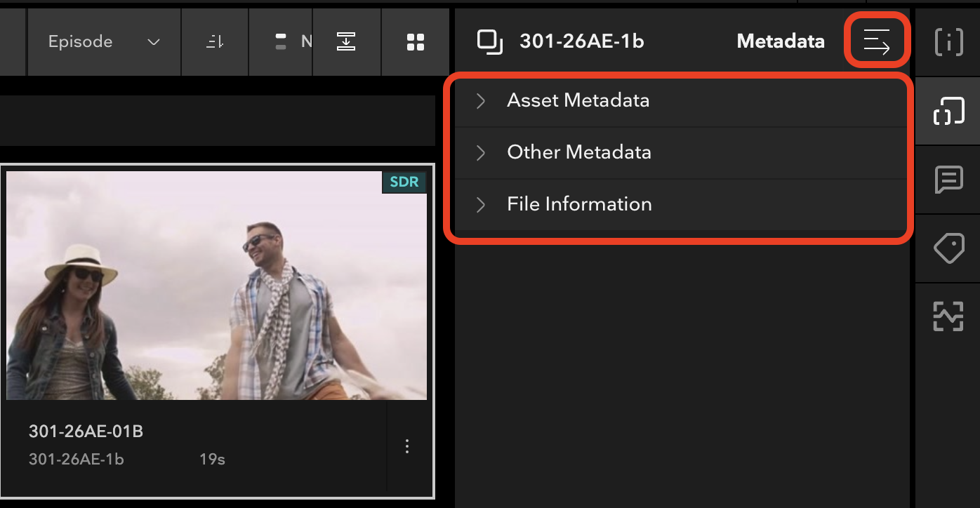Click the sort order icon
Screen dimensions: 980x508
(215, 42)
